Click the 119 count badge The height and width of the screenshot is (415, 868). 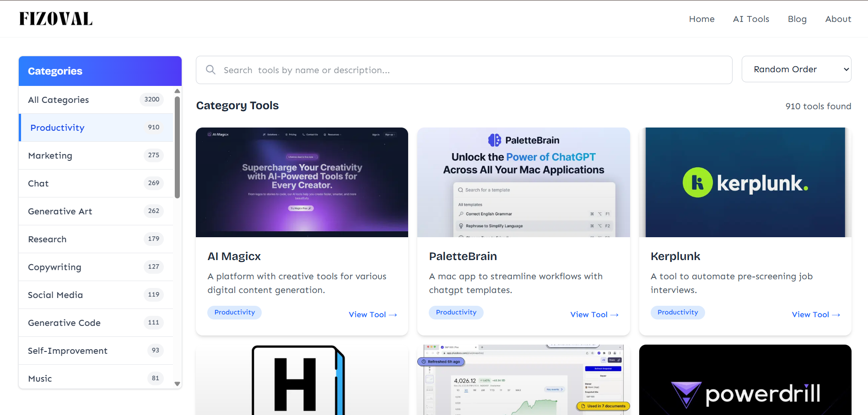(154, 294)
